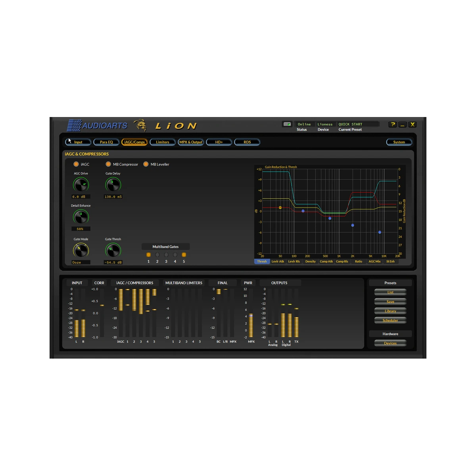Click the blue band 4 threshold dot
The width and height of the screenshot is (476, 476).
tap(353, 225)
